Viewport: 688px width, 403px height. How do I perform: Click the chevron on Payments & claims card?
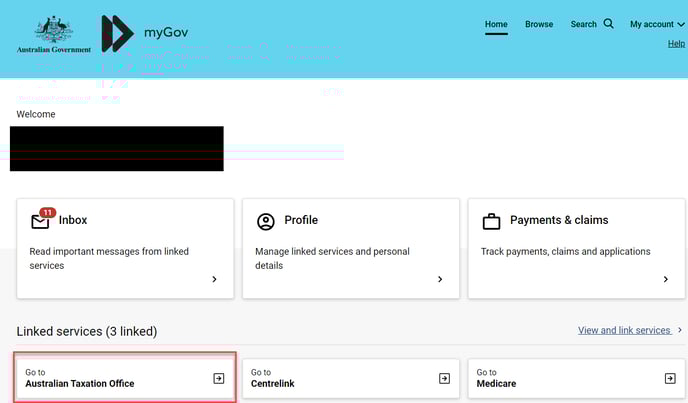[666, 279]
